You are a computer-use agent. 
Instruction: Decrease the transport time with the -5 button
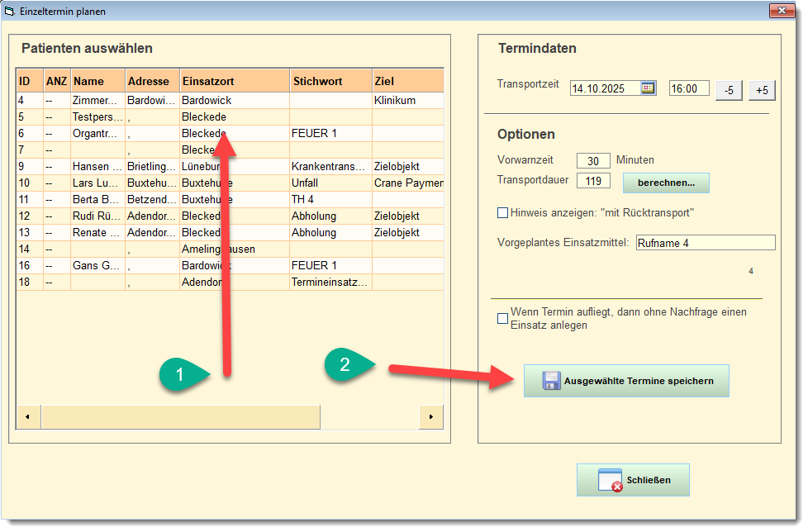tap(728, 90)
